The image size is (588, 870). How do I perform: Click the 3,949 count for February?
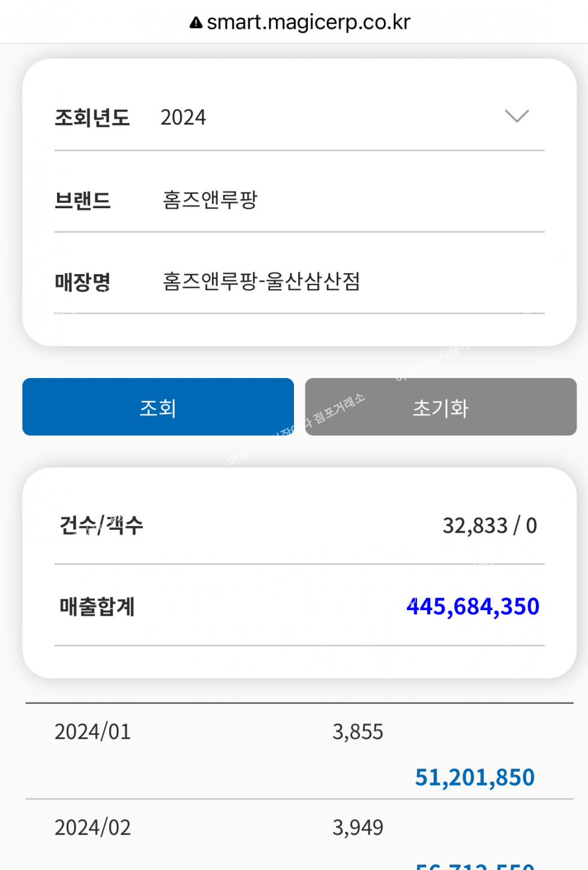[358, 828]
